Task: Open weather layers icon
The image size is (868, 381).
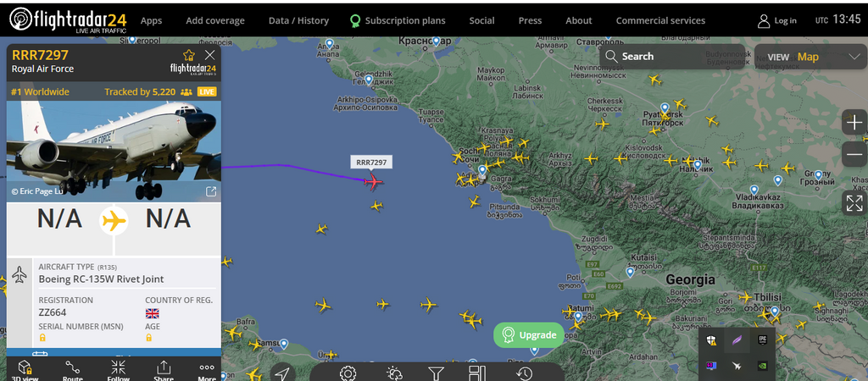Action: [x=394, y=374]
